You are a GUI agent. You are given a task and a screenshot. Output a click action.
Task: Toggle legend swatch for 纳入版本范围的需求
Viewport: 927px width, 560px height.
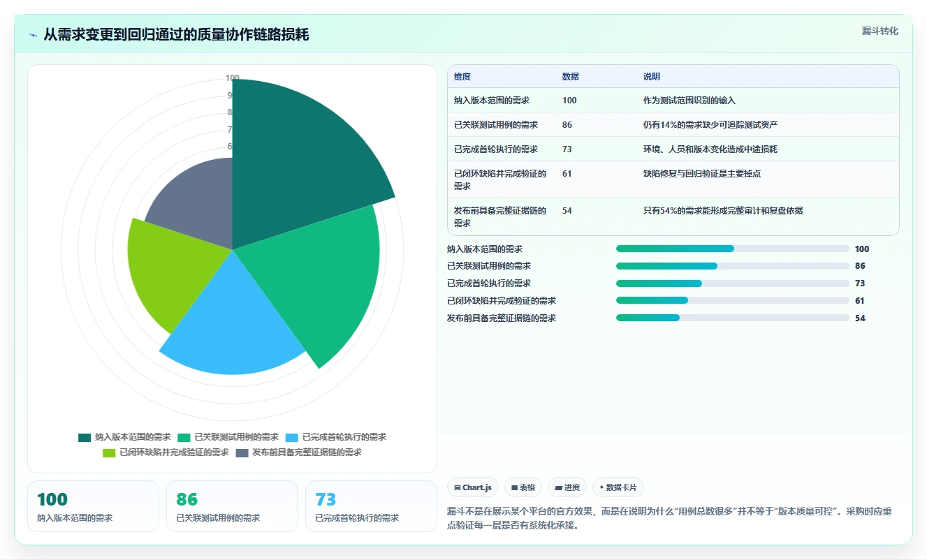coord(85,437)
